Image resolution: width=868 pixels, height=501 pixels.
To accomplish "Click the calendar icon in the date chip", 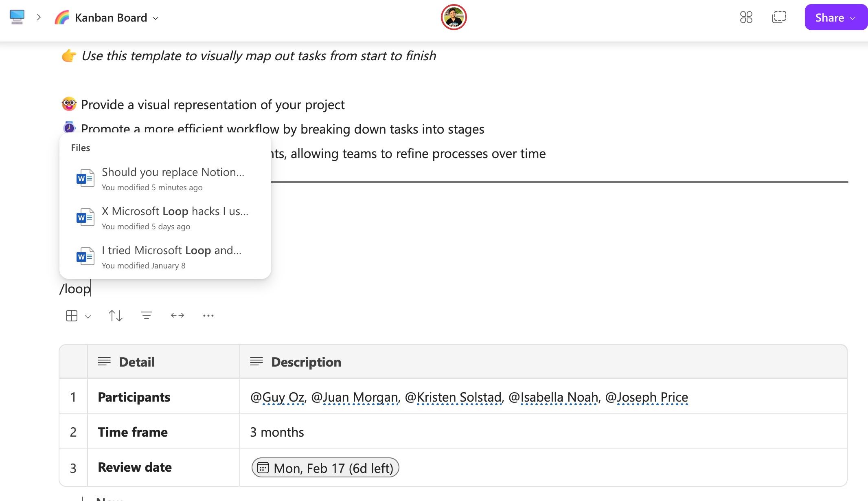I will pos(263,468).
